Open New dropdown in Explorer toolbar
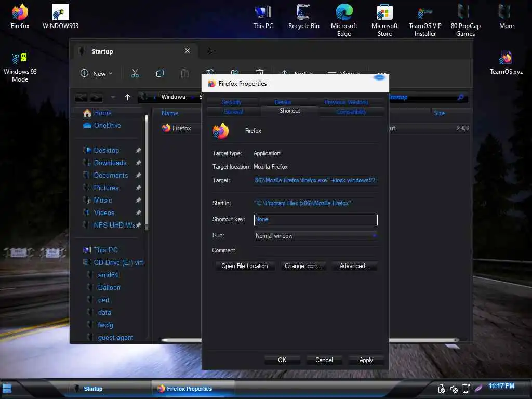532x399 pixels. 96,73
